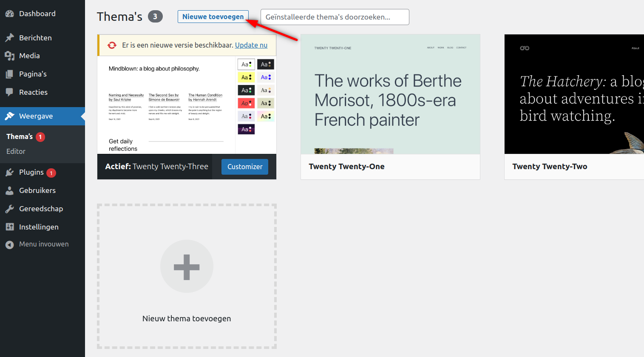The image size is (644, 357).
Task: Click the Media icon in sidebar
Action: click(10, 56)
